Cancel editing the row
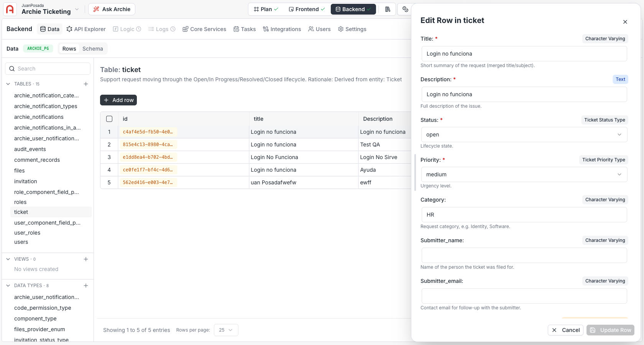Screen dimensions: 644x345 565,330
